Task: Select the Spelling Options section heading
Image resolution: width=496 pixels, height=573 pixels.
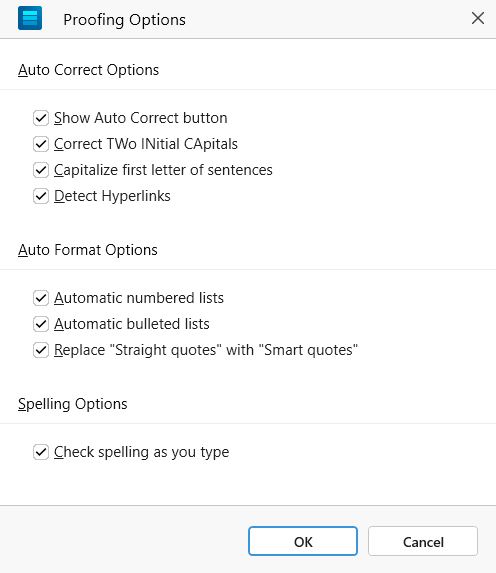Action: click(x=73, y=404)
